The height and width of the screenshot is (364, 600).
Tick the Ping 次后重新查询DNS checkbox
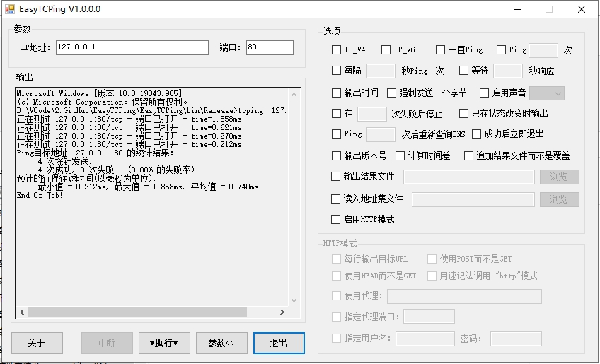coord(336,134)
